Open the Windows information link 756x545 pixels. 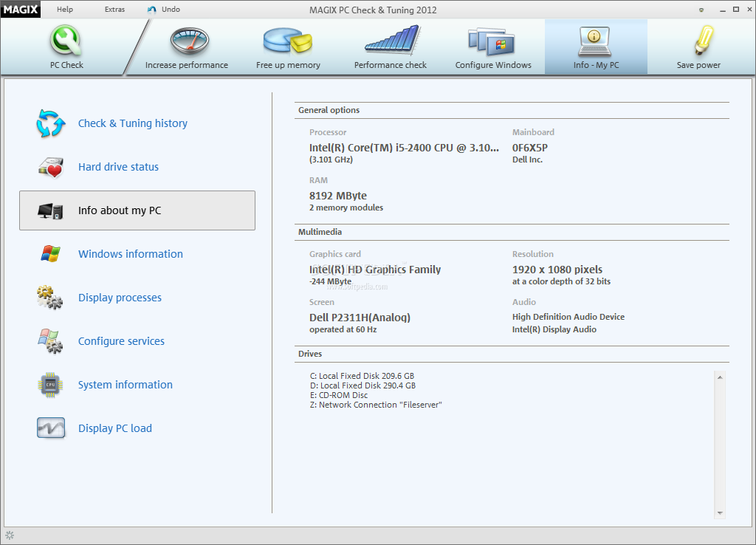(x=130, y=254)
